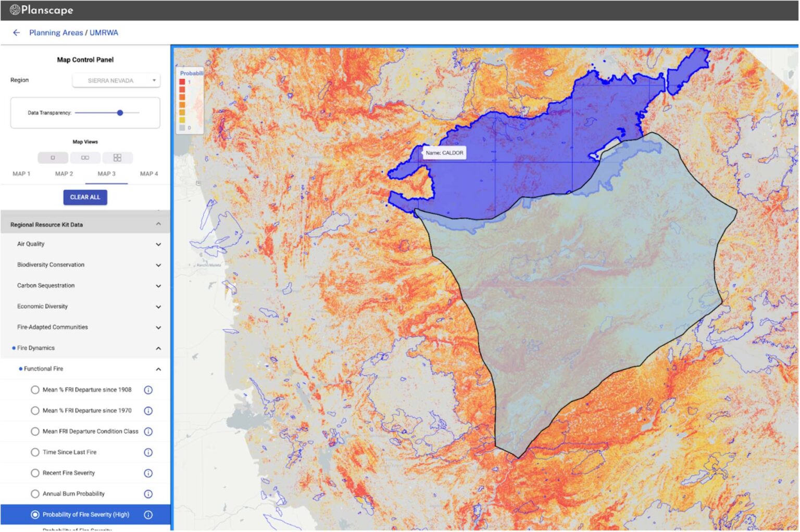Switch to the MAP 1 tab

pos(21,173)
